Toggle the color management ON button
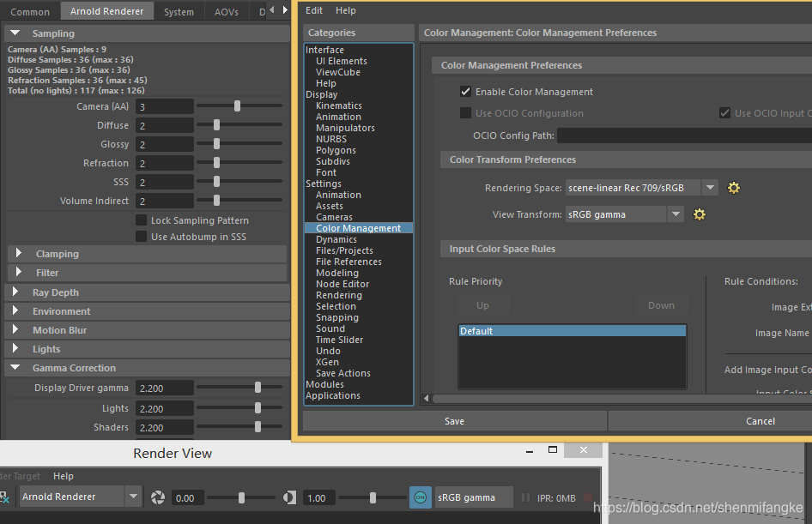Viewport: 812px width, 524px height. coord(420,497)
